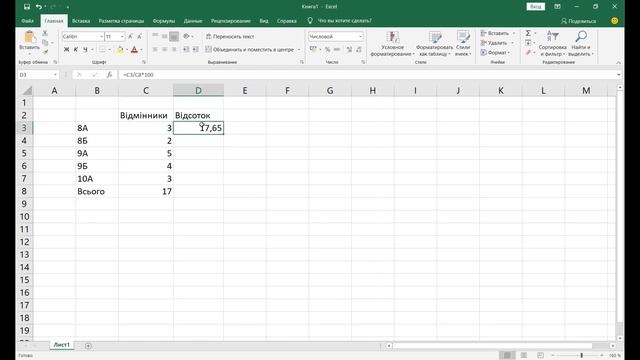Click inside the formula bar input
The height and width of the screenshot is (360, 640).
point(367,75)
